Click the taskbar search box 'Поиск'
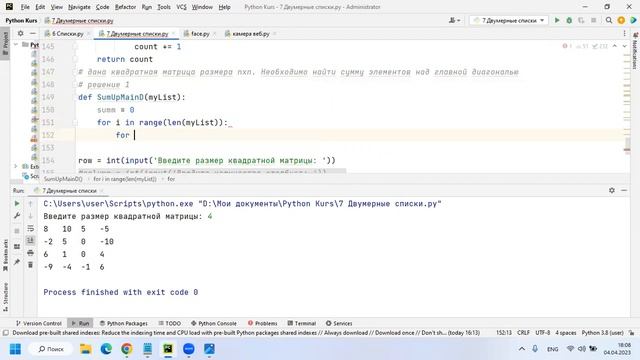The image size is (640, 360). (x=51, y=349)
